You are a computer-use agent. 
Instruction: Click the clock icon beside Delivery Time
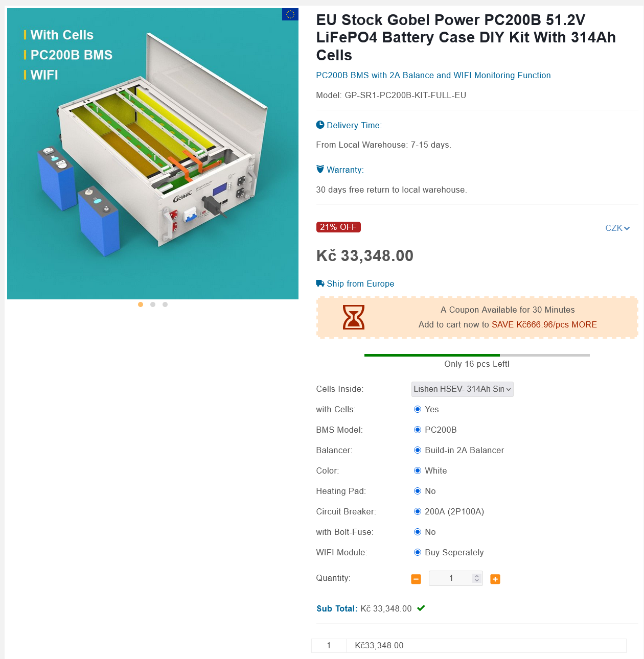click(320, 125)
